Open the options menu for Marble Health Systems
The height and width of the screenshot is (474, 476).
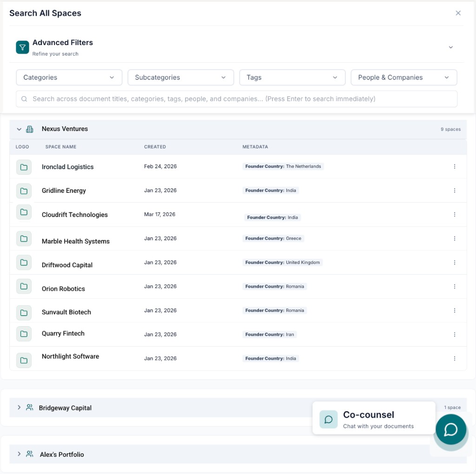pos(455,238)
